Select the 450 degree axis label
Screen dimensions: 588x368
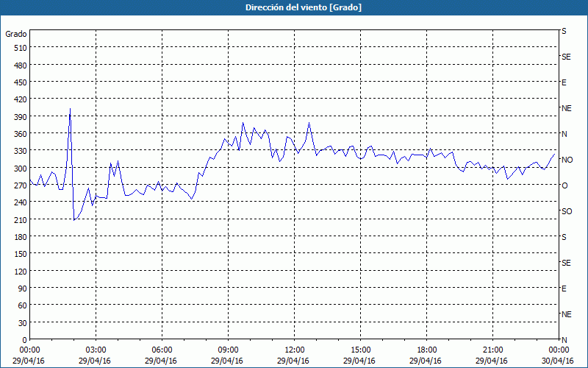(x=21, y=82)
